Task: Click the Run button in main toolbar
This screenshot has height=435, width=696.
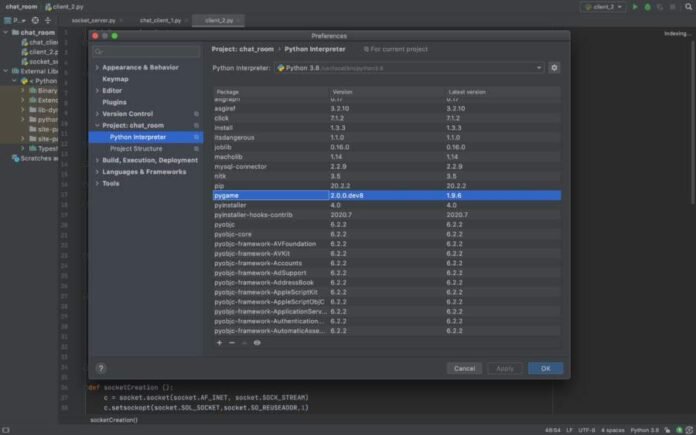Action: (635, 7)
